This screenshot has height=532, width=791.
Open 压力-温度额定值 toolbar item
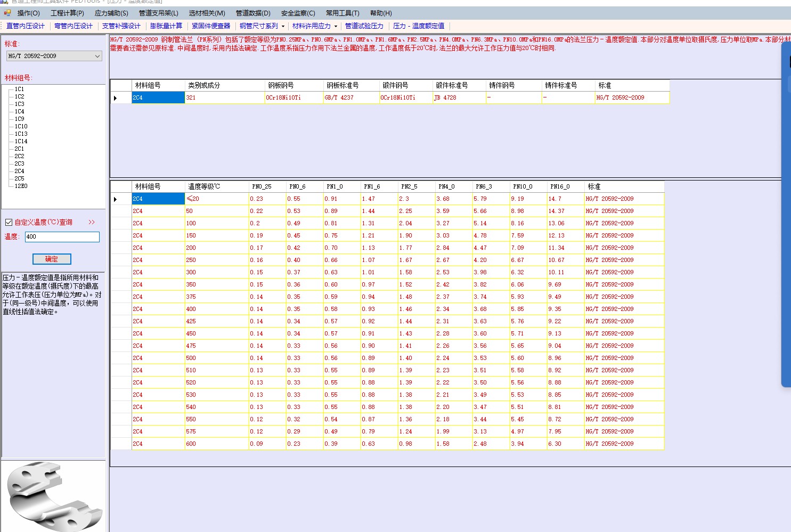click(x=419, y=26)
